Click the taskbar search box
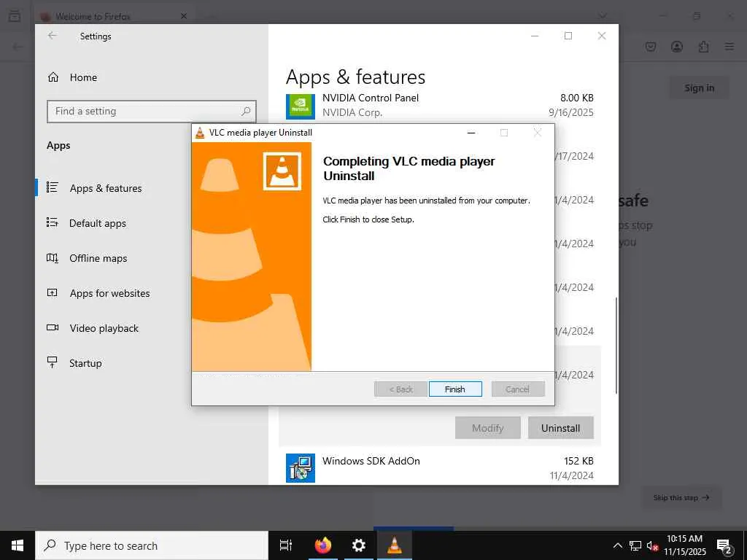This screenshot has height=560, width=747. point(152,545)
